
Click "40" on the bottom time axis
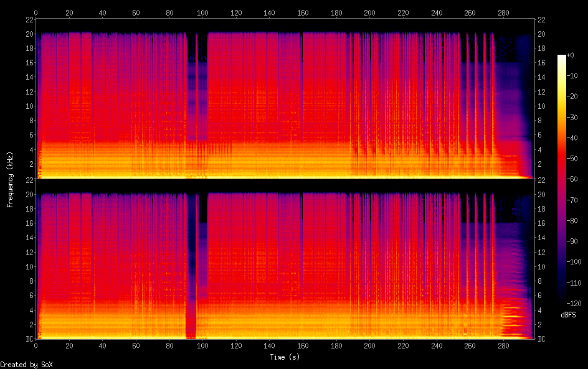tap(102, 345)
